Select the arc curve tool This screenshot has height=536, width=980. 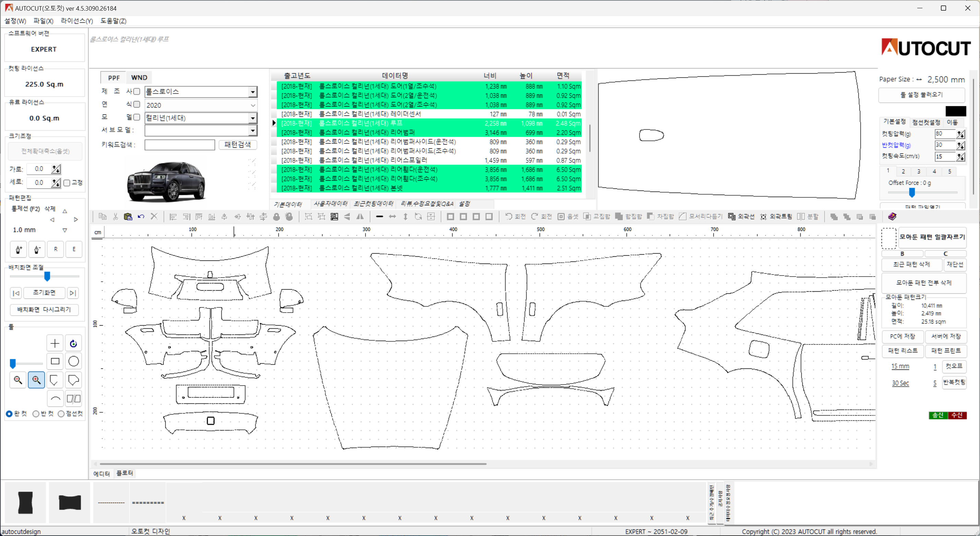(55, 398)
